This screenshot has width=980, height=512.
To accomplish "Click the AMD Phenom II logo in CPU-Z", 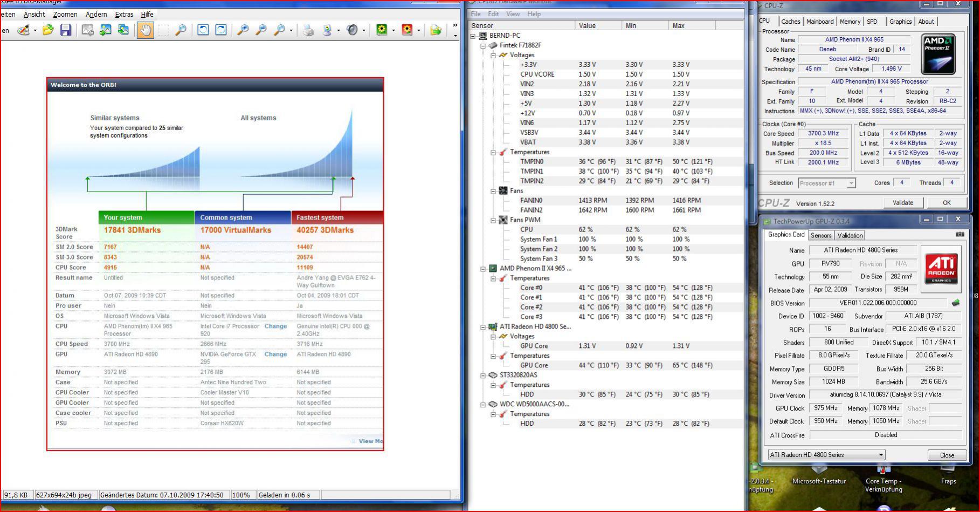I will (938, 54).
